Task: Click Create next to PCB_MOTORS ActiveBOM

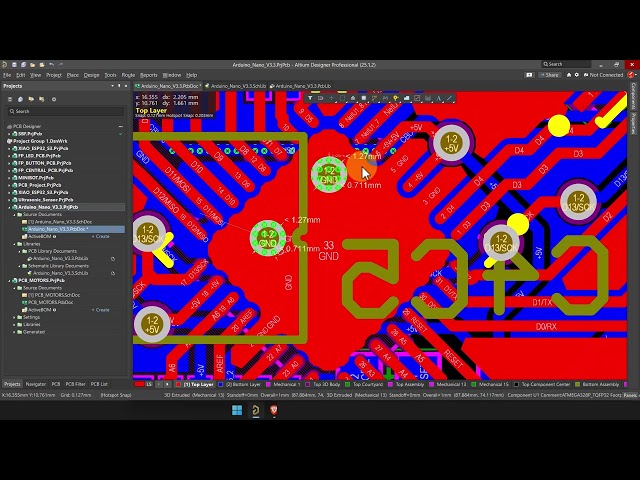Action: pyautogui.click(x=102, y=310)
